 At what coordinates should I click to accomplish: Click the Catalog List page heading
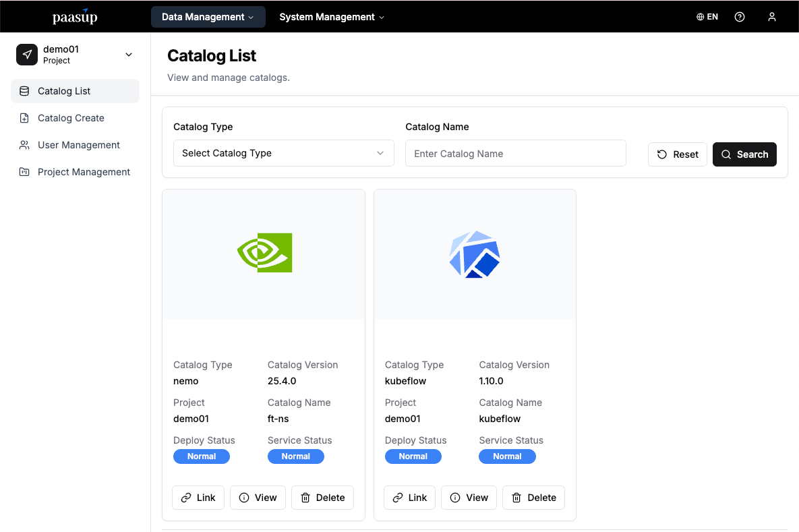212,55
